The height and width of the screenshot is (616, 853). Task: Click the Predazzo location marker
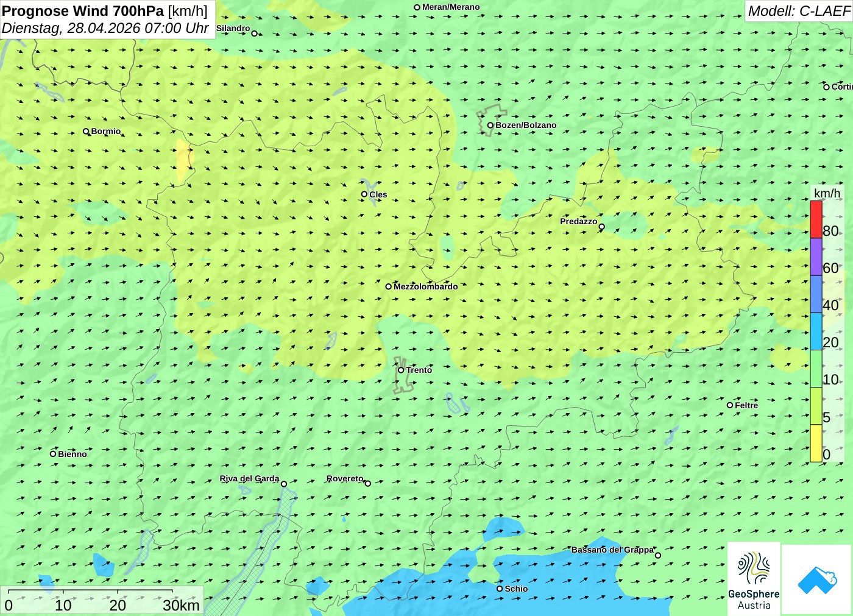click(x=602, y=227)
